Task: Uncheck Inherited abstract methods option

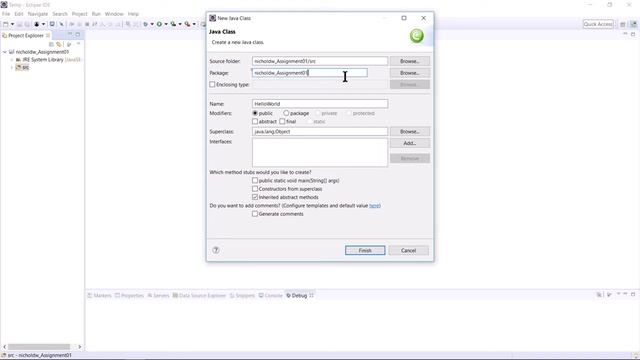Action: [x=255, y=197]
